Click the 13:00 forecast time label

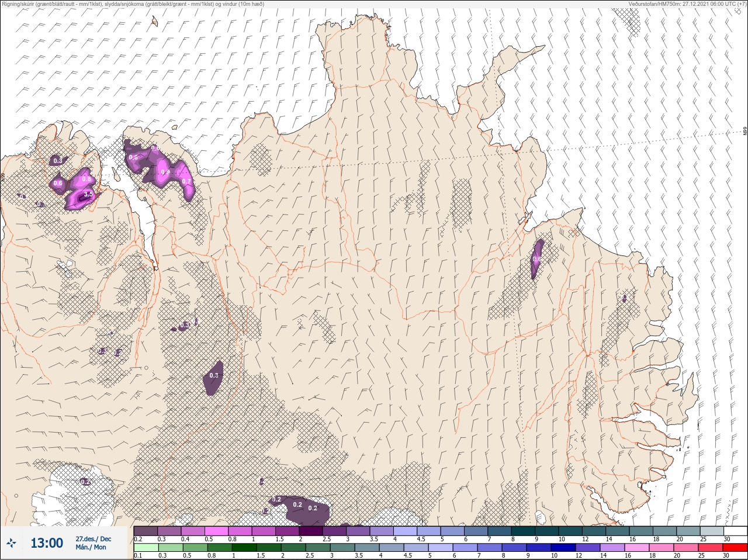click(x=47, y=544)
